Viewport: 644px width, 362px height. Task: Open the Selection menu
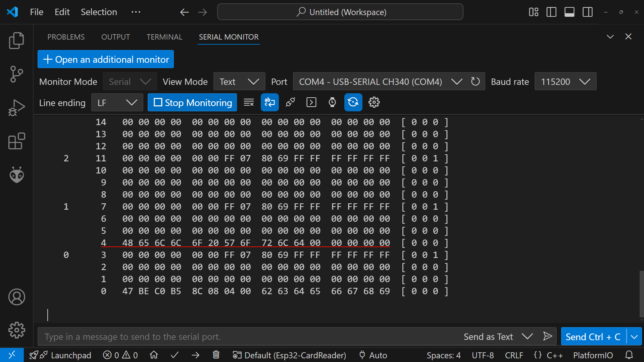(99, 12)
